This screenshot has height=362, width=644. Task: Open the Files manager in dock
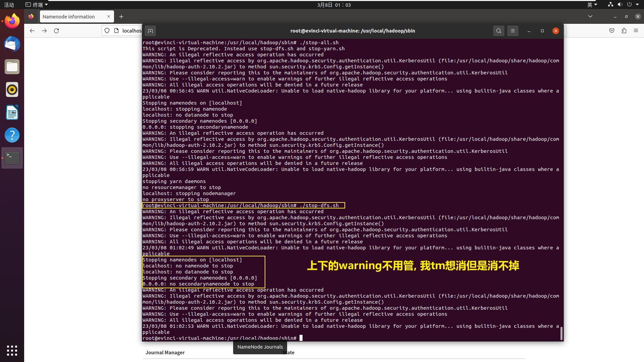point(12,67)
